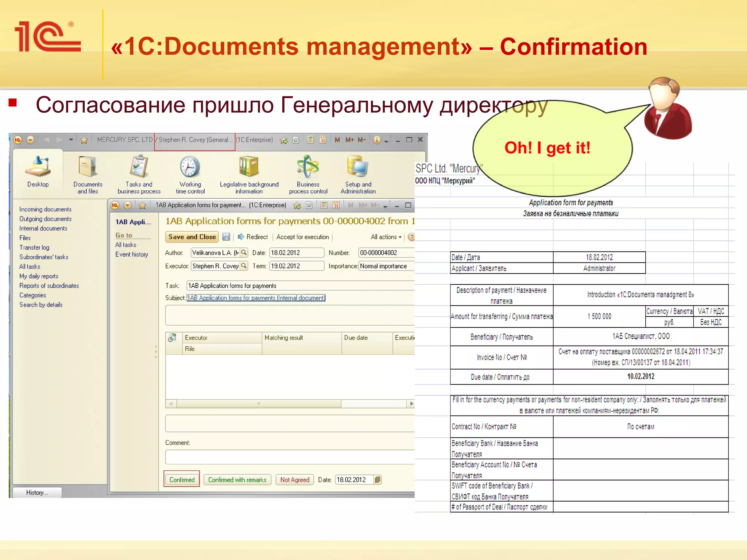Open Search by details in sidebar
The image size is (747, 560).
click(x=41, y=304)
